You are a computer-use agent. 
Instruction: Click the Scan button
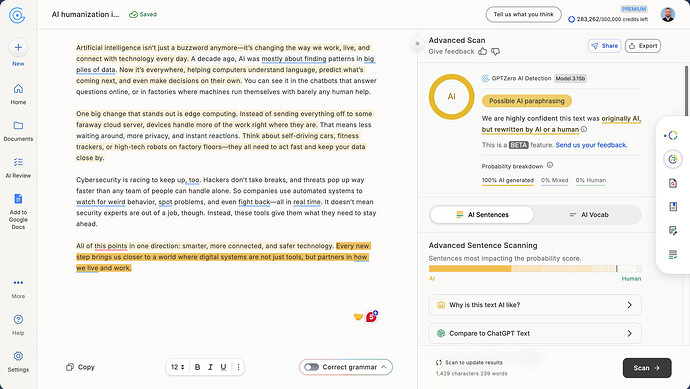[x=647, y=368]
